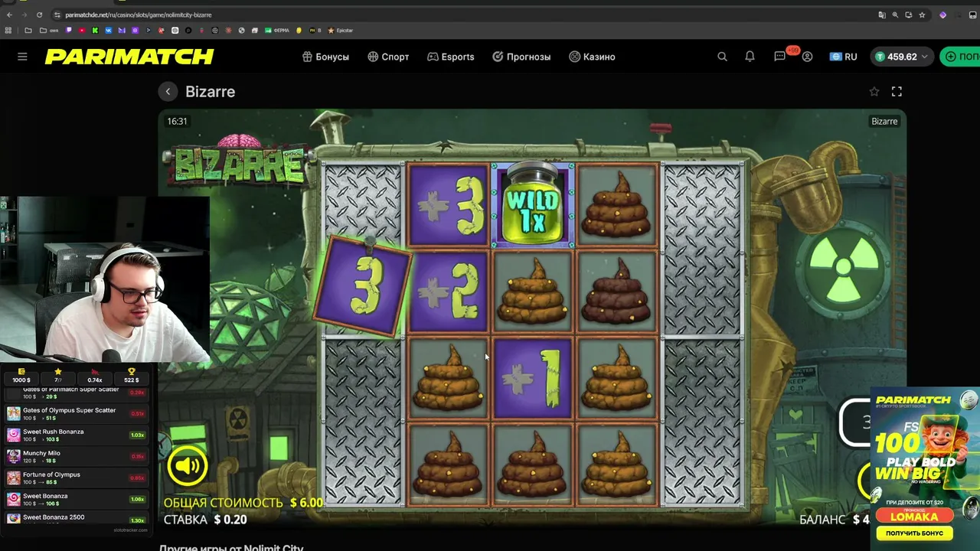Open Kick bookmark
The height and width of the screenshot is (551, 980).
95,31
